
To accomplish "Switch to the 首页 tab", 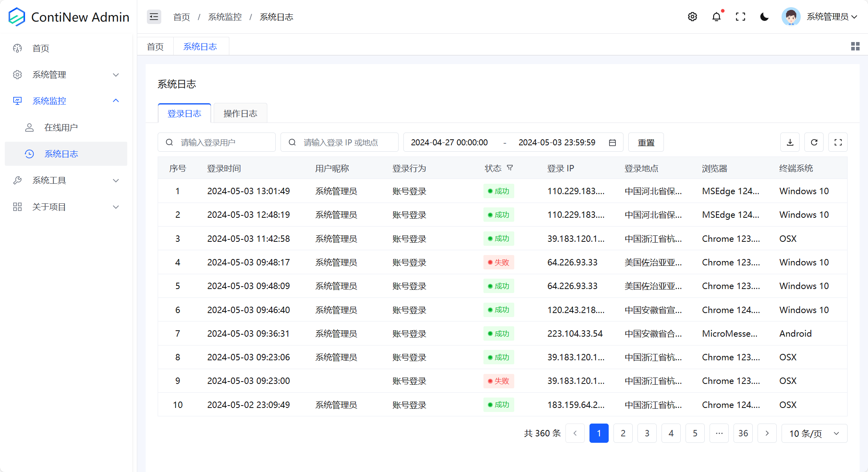I will pos(155,46).
